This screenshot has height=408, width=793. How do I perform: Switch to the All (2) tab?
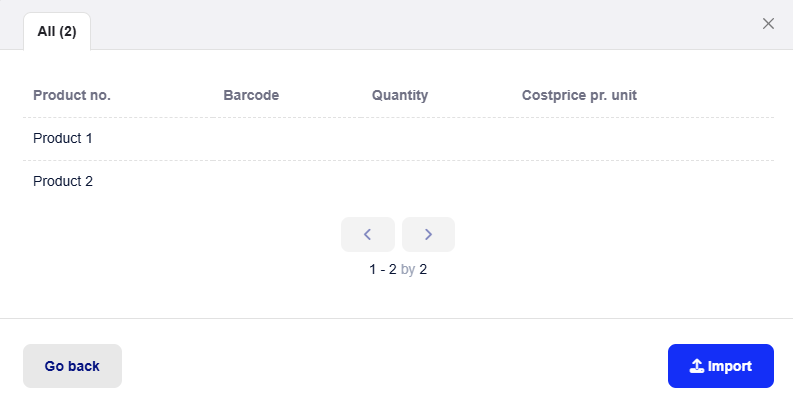(x=57, y=31)
